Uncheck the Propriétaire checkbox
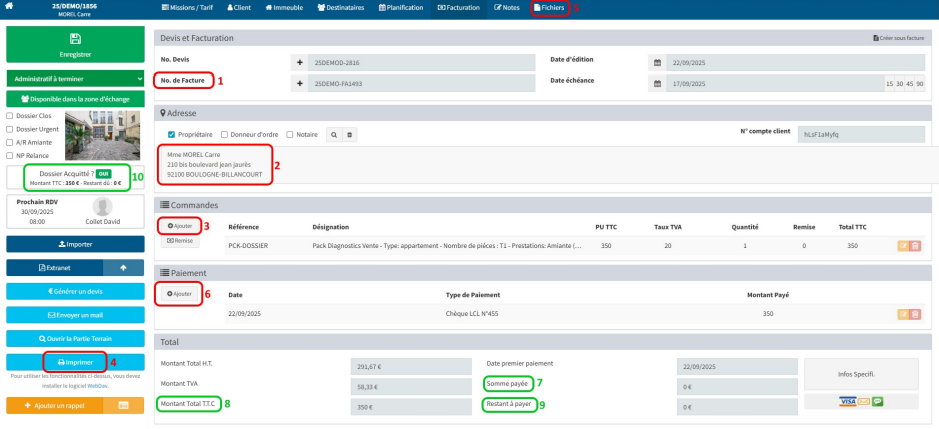 [172, 134]
